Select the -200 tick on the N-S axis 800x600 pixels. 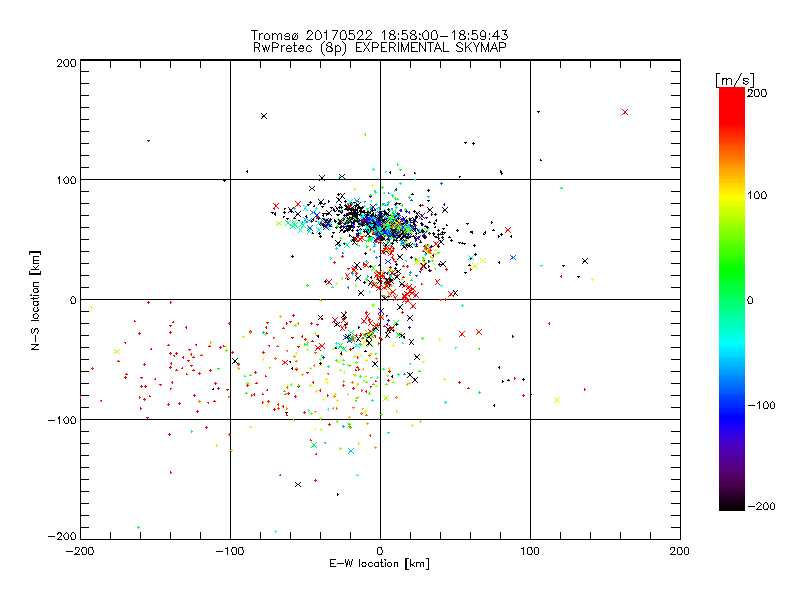(x=62, y=536)
